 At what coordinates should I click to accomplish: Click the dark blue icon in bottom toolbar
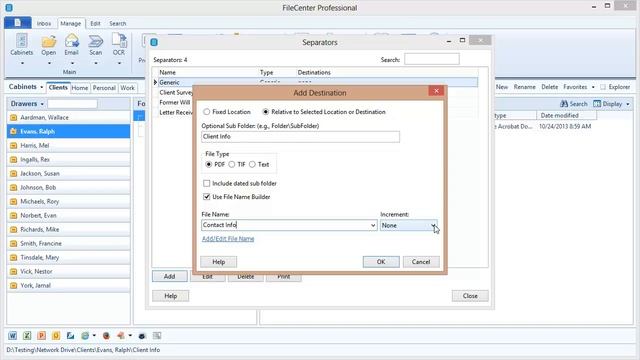pyautogui.click(x=142, y=336)
